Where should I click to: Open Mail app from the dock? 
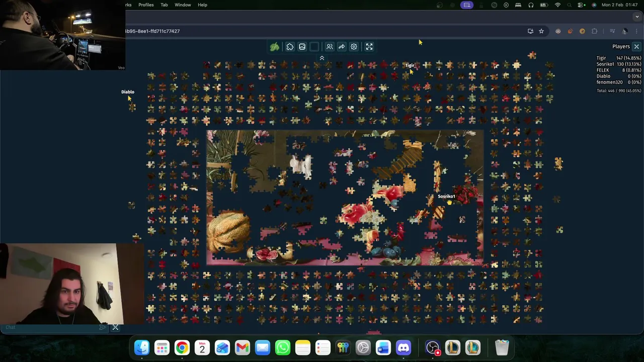tap(263, 347)
